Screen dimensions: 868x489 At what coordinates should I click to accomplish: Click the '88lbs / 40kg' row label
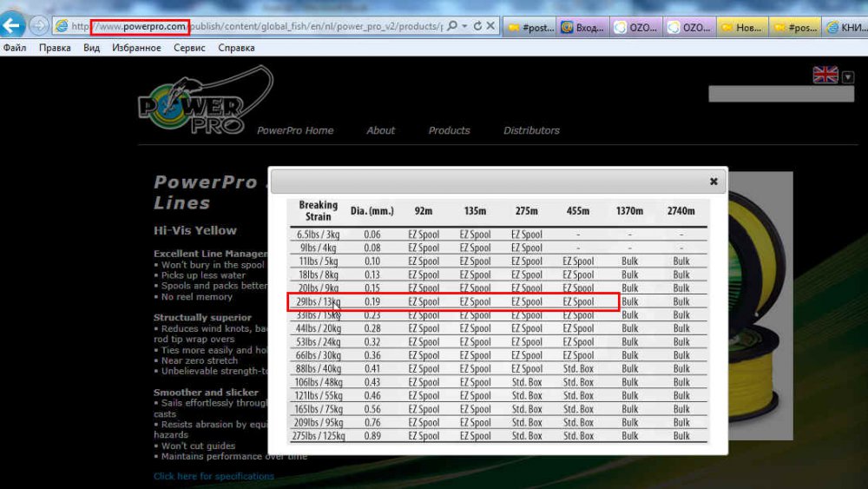pyautogui.click(x=319, y=369)
